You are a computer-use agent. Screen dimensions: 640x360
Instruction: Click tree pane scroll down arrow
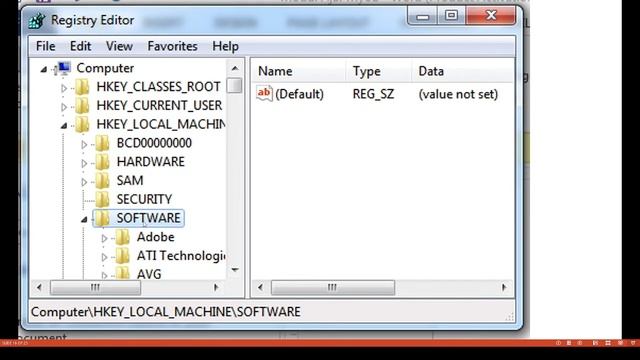(x=235, y=270)
